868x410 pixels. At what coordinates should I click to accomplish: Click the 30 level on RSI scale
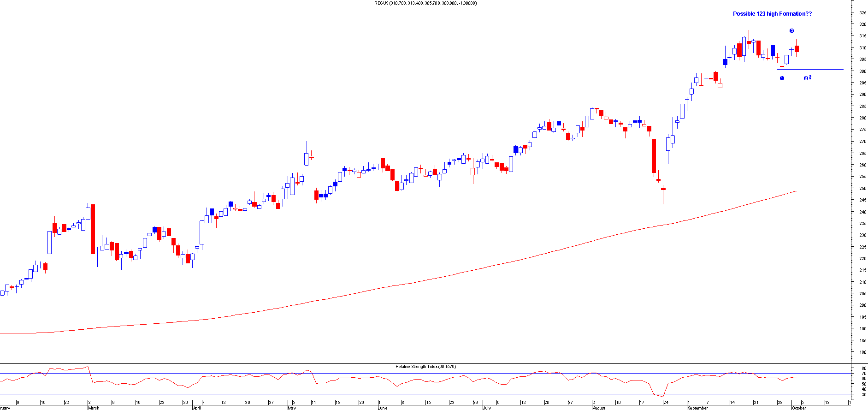863,394
